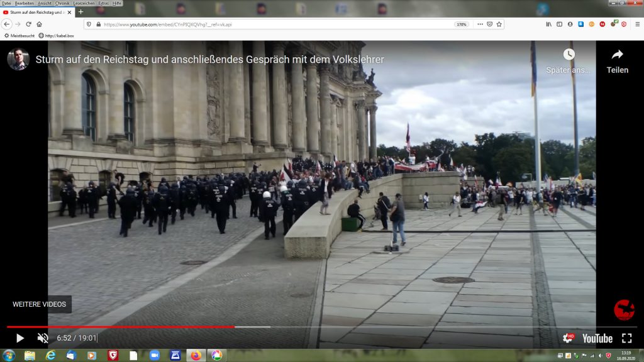This screenshot has height=362, width=644.
Task: Click the Teilen share arrow icon
Action: pos(617,55)
